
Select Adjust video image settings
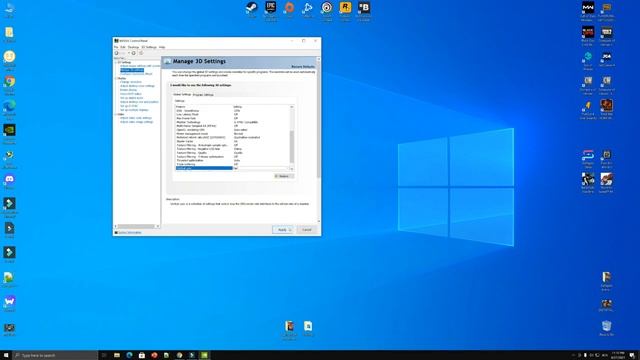click(136, 122)
